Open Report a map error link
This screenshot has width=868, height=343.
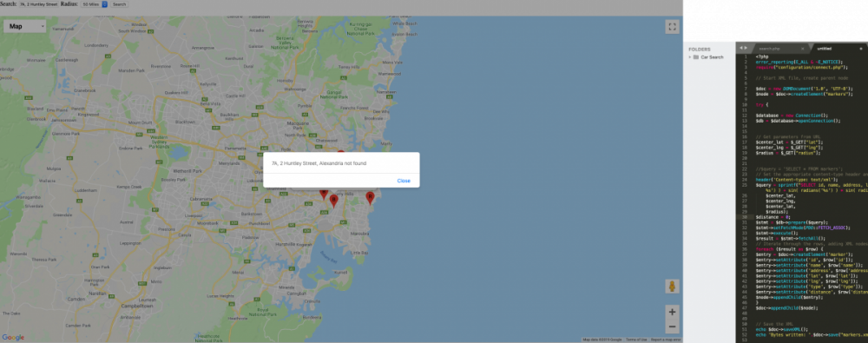pos(666,340)
